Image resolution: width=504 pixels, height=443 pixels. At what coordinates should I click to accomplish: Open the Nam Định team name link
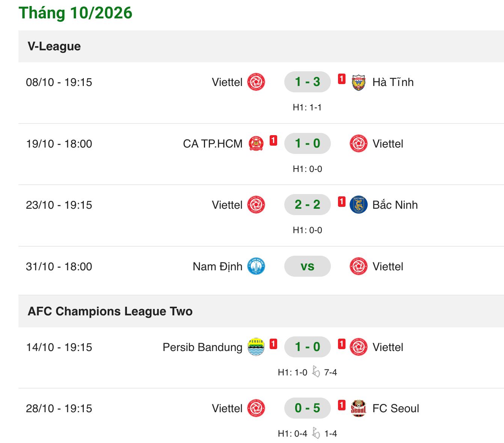click(217, 267)
